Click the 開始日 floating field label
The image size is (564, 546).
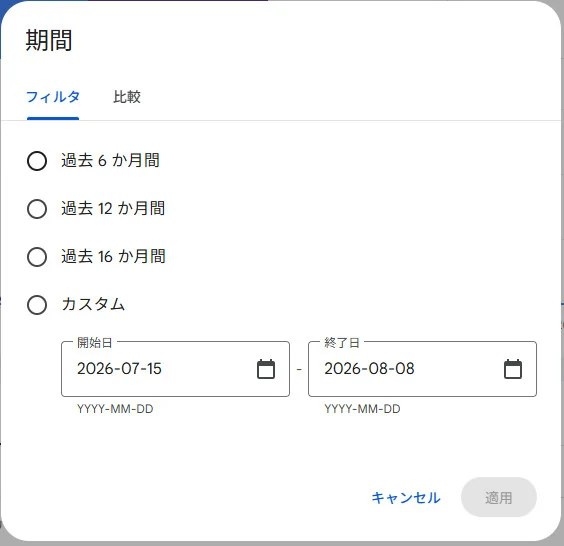coord(95,343)
